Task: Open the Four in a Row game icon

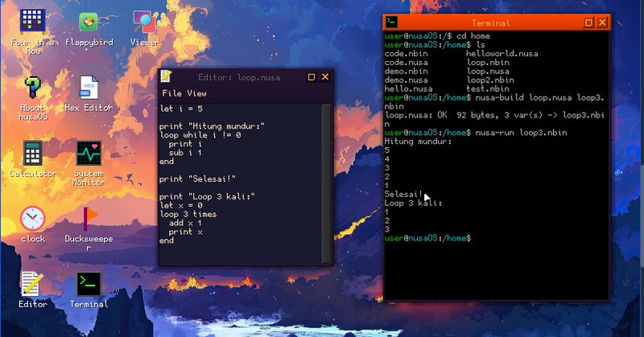Action: 32,22
